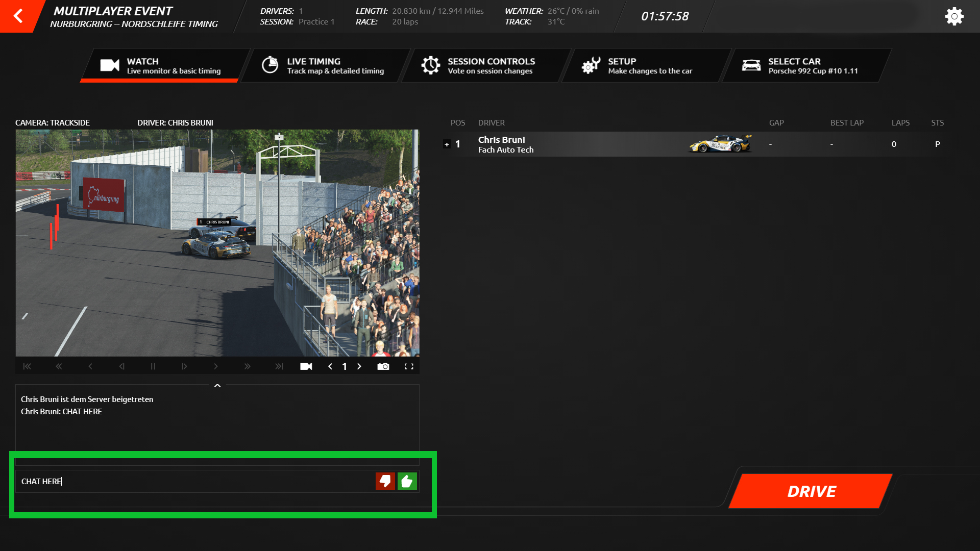980x551 pixels.
Task: Select next driver with right chevron
Action: tap(359, 366)
